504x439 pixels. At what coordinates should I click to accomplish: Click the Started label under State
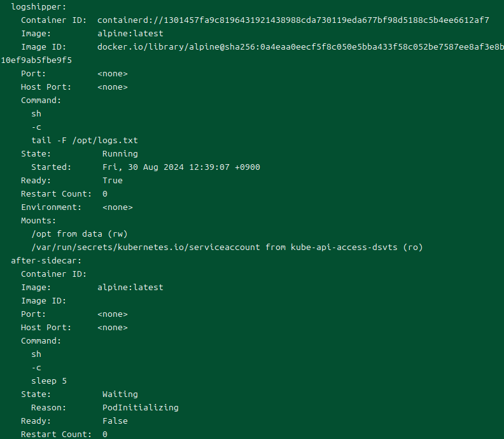[x=51, y=167]
